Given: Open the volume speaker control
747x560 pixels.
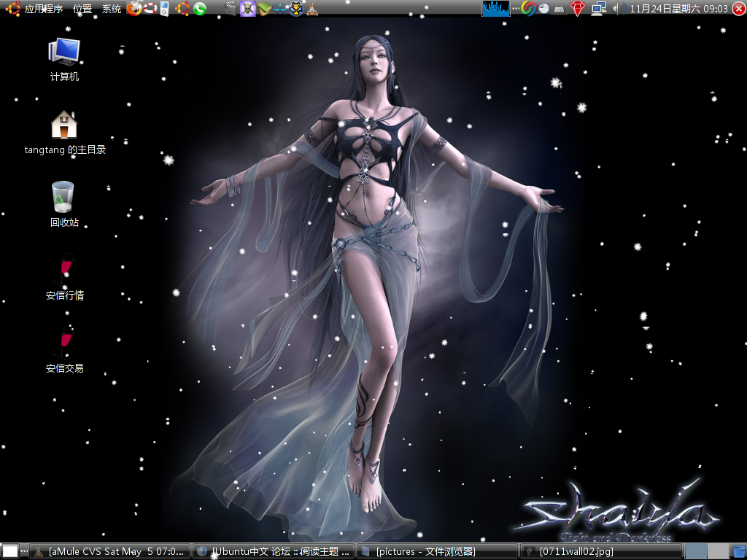Looking at the screenshot, I should point(619,9).
